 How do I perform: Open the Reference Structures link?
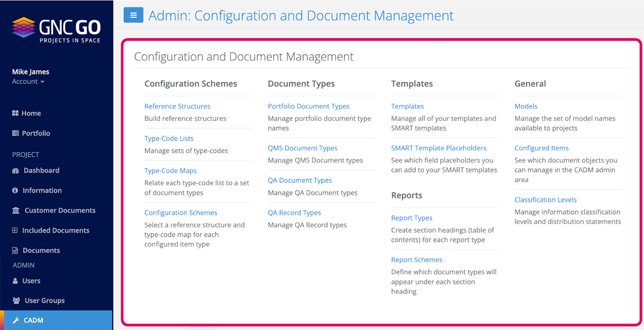pyautogui.click(x=177, y=106)
